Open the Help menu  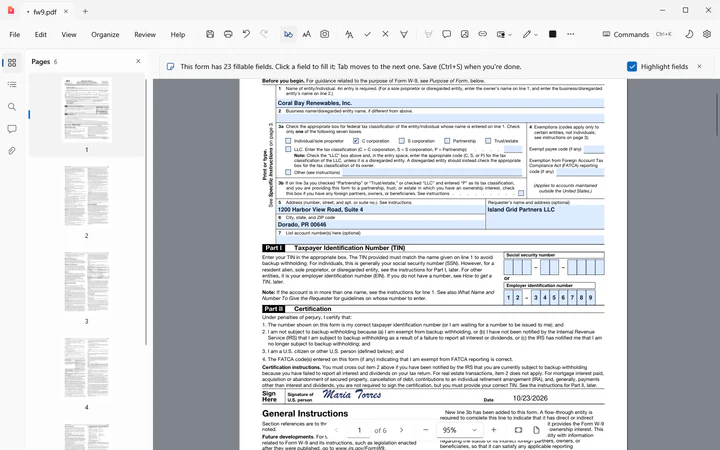(x=178, y=34)
